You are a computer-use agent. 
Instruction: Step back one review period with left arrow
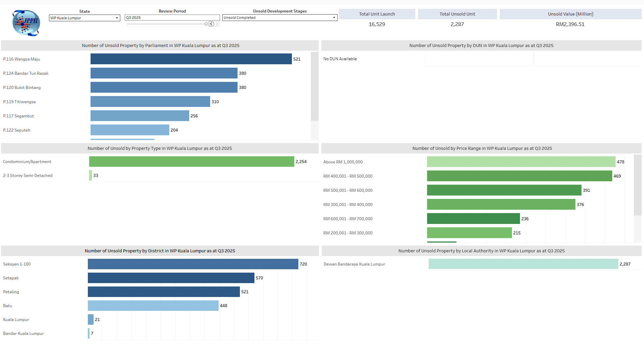(211, 24)
